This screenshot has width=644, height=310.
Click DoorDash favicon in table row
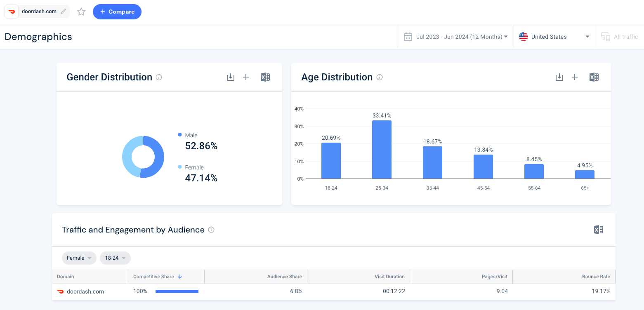[x=60, y=291]
